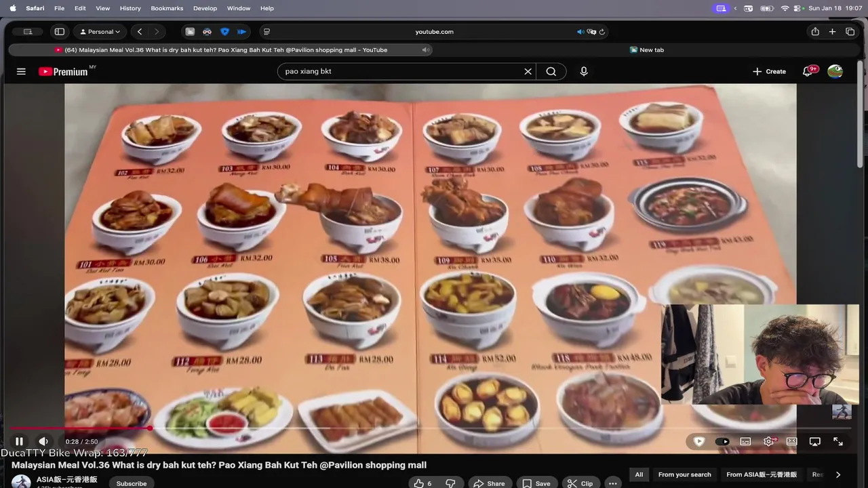Click the blue shield extension icon
868x488 pixels.
[224, 32]
